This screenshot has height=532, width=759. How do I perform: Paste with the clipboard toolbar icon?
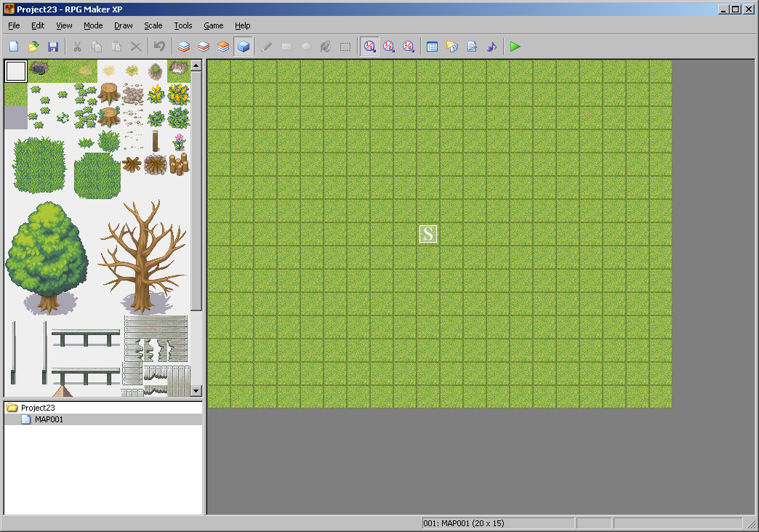tap(116, 47)
